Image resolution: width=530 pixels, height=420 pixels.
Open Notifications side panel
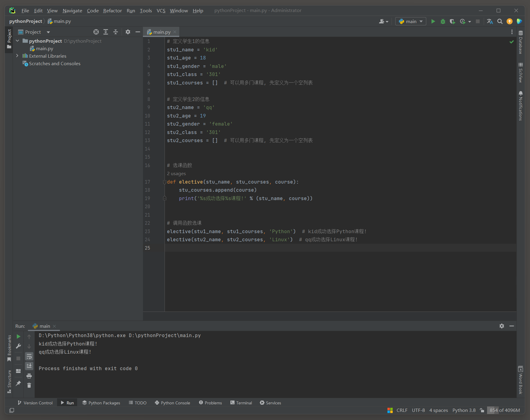pos(521,106)
